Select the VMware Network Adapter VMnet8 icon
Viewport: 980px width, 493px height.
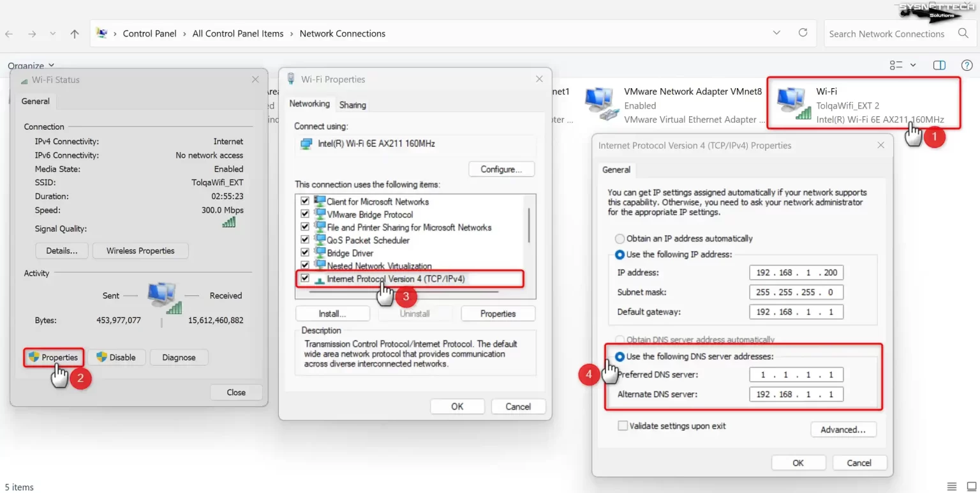pyautogui.click(x=602, y=104)
